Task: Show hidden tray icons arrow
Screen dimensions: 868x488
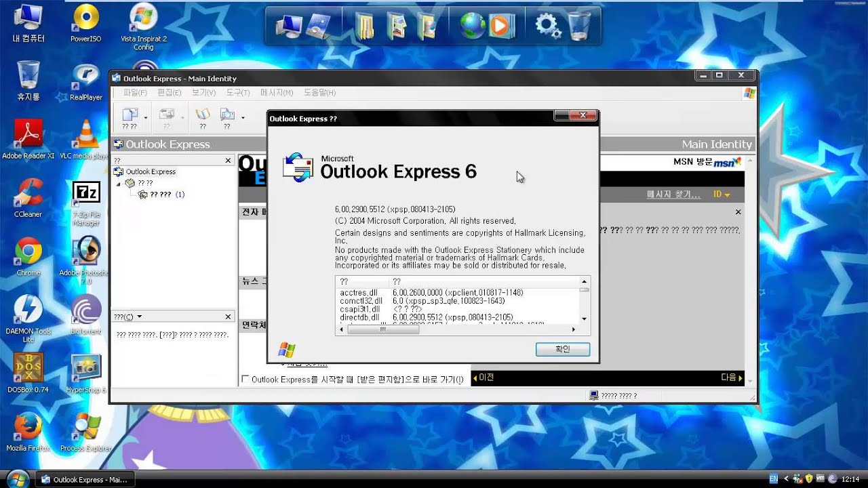Action: tap(787, 479)
